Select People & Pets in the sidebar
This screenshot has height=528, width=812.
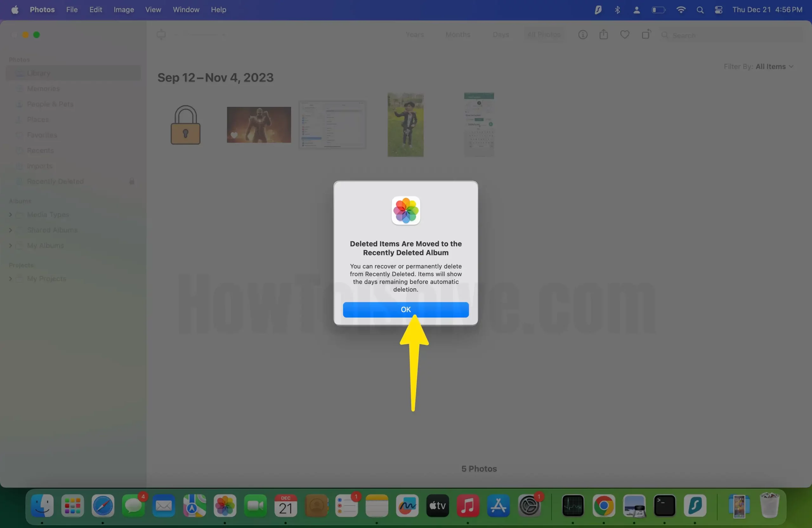coord(73,104)
